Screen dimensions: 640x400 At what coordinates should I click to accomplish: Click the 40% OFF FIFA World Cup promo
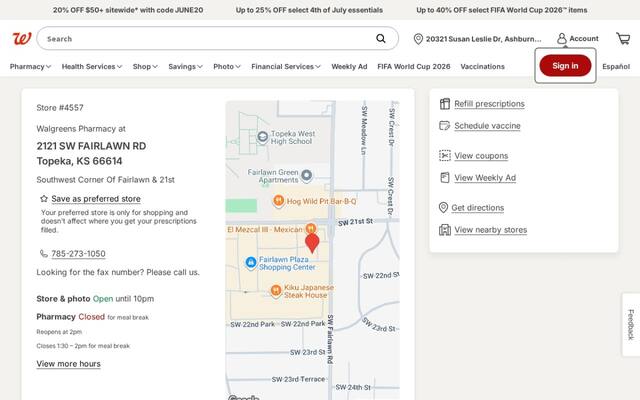[x=502, y=10]
